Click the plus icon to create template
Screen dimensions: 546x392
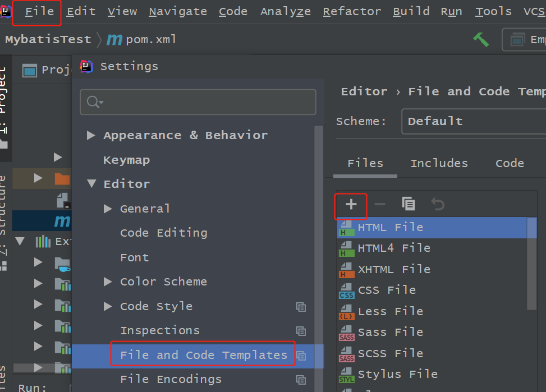351,205
